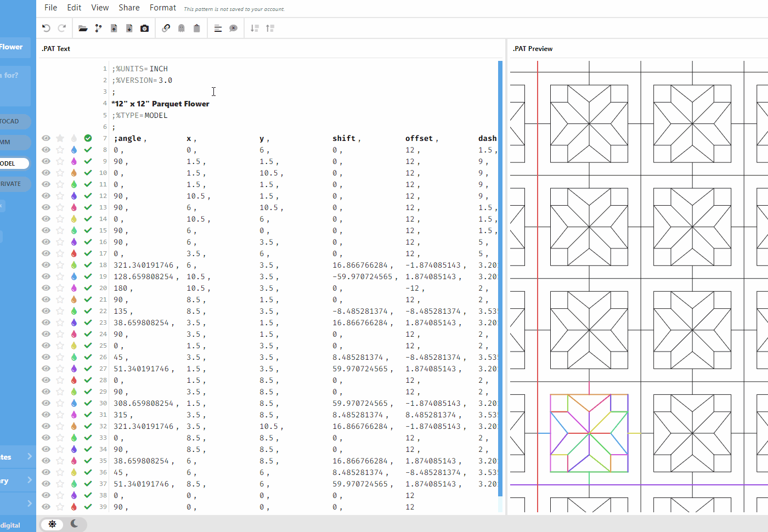Copy the share link using the link icon
Image resolution: width=768 pixels, height=532 pixels.
pyautogui.click(x=166, y=27)
